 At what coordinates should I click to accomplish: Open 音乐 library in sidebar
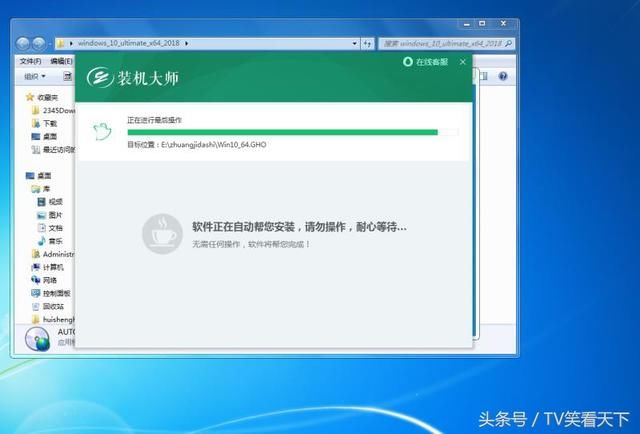coord(50,241)
